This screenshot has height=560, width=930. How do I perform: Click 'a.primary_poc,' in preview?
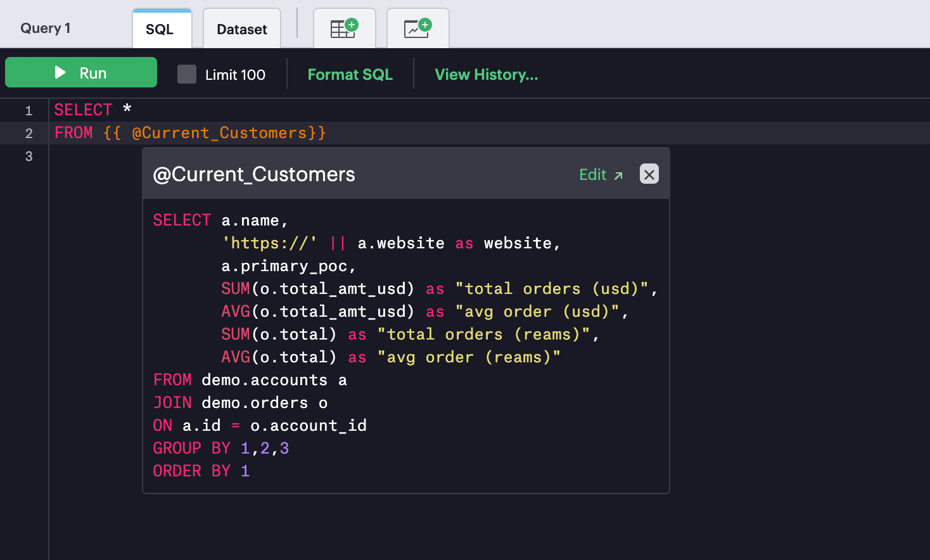click(x=289, y=266)
